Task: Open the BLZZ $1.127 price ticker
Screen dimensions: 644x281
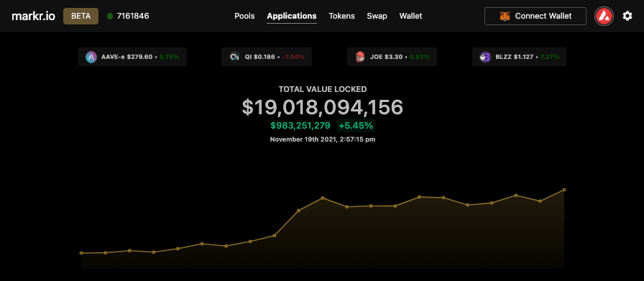Action: pyautogui.click(x=519, y=57)
